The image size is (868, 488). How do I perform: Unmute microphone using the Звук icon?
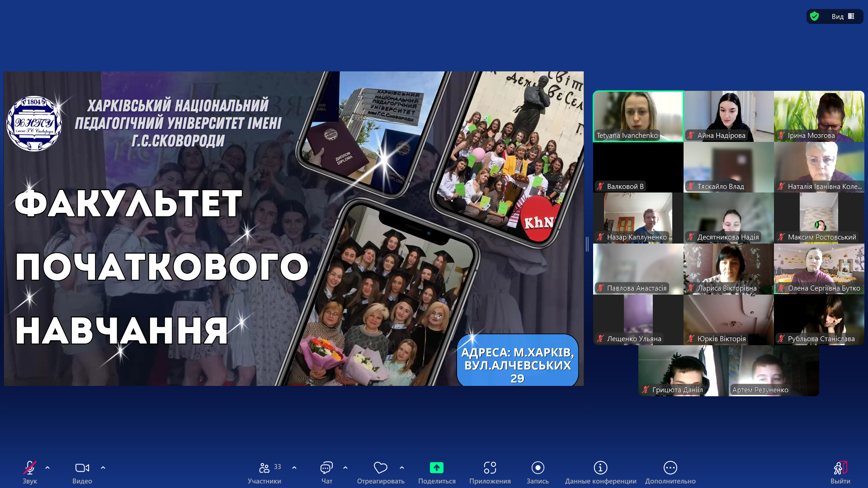pyautogui.click(x=30, y=468)
